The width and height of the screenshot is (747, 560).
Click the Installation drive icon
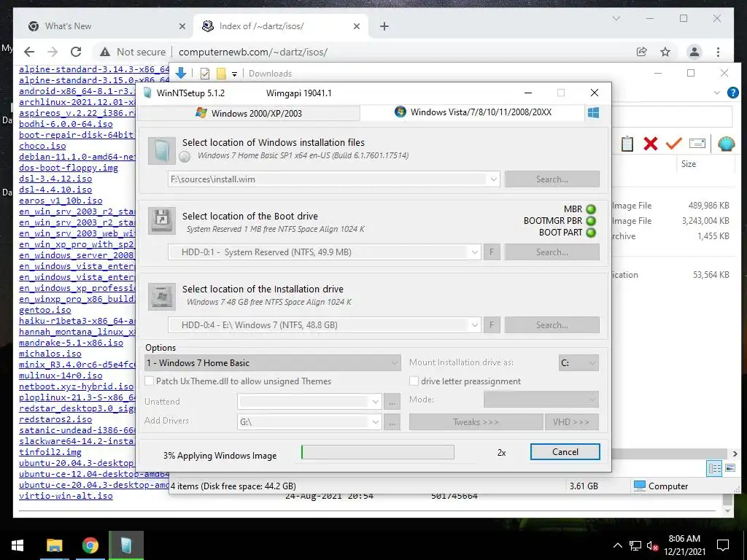[x=161, y=296]
